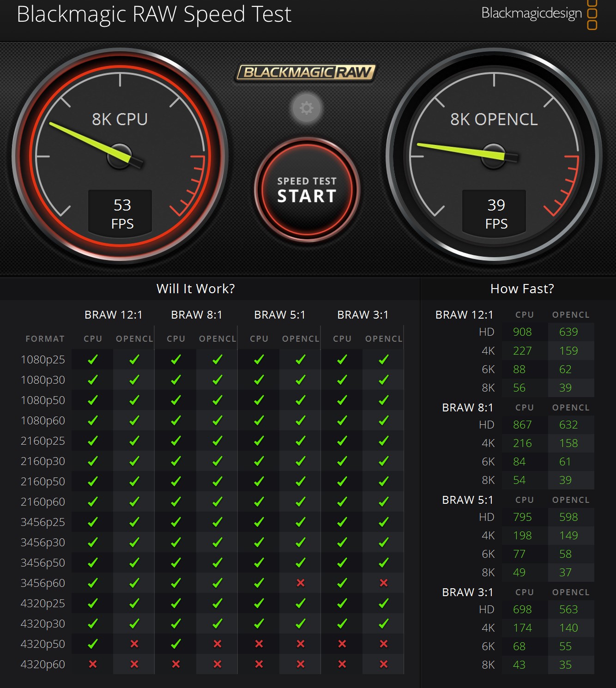Click the Blackmagicdesign logo in the header
Screen dimensions: 616x688
click(538, 14)
